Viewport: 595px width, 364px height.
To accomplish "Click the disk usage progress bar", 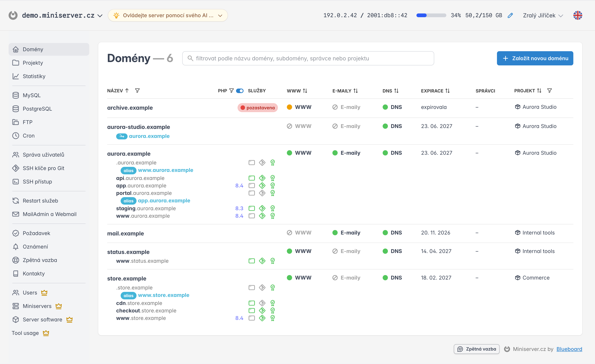I will click(x=431, y=16).
